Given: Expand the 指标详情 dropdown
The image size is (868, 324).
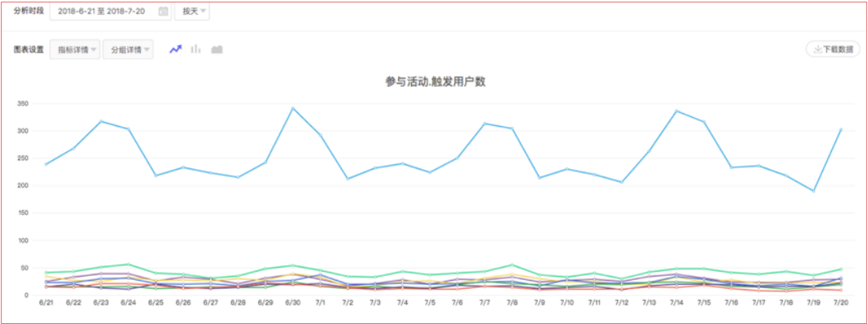Looking at the screenshot, I should click(75, 49).
